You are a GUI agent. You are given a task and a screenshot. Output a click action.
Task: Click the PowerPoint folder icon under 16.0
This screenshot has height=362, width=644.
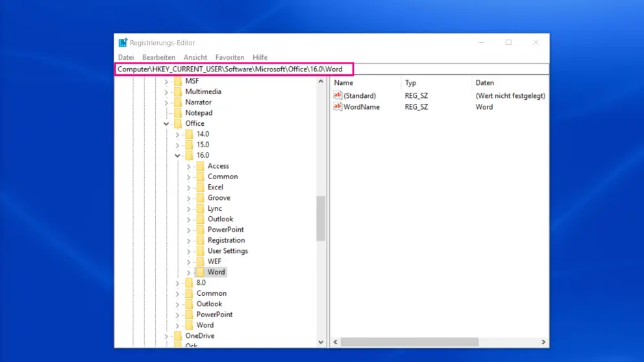click(x=201, y=230)
